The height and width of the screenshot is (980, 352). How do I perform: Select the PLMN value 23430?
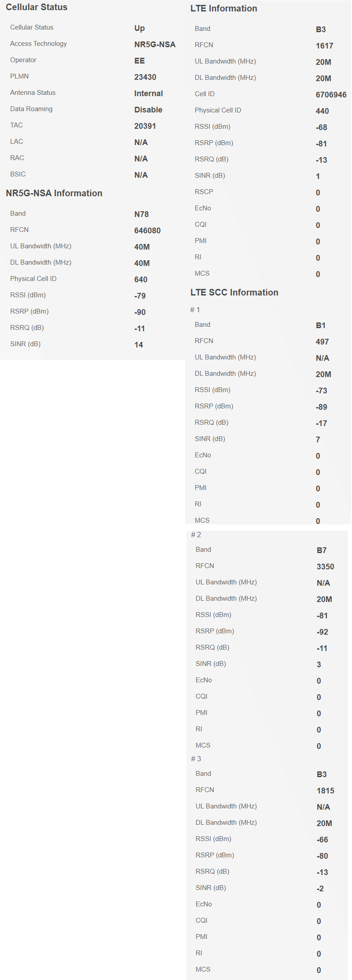(145, 77)
